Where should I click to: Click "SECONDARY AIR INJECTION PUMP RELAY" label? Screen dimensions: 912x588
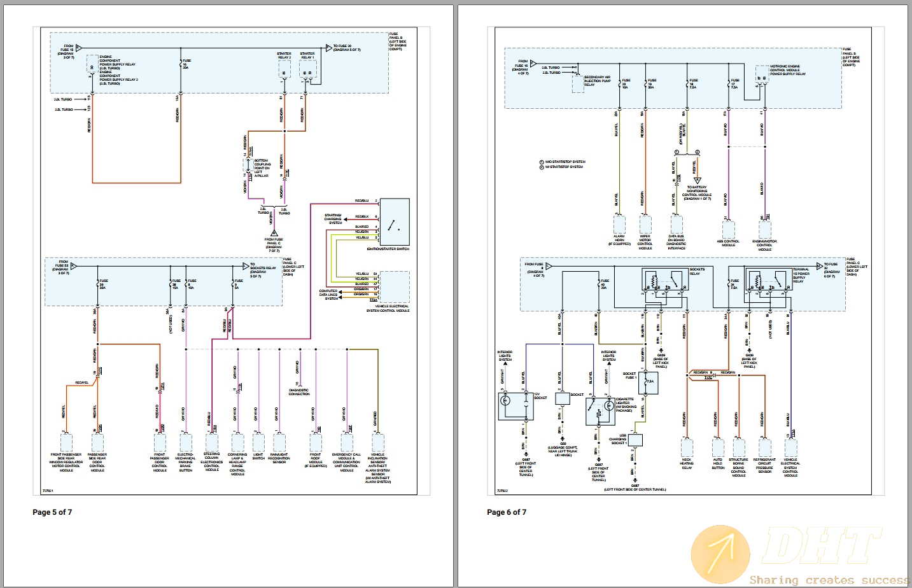click(598, 81)
